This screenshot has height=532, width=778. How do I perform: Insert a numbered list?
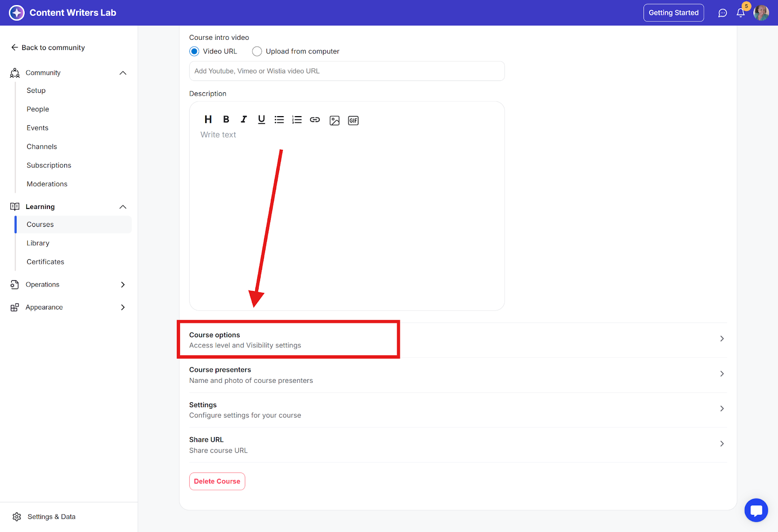297,120
